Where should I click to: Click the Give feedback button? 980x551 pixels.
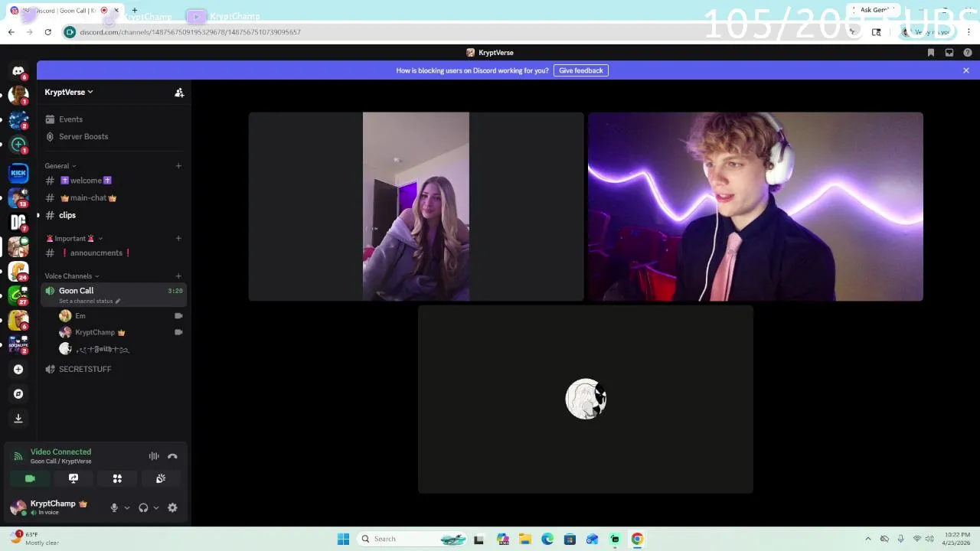pyautogui.click(x=581, y=70)
